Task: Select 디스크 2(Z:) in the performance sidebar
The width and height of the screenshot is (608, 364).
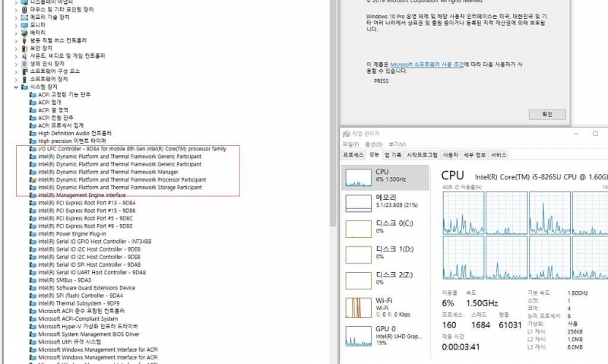Action: tap(385, 280)
